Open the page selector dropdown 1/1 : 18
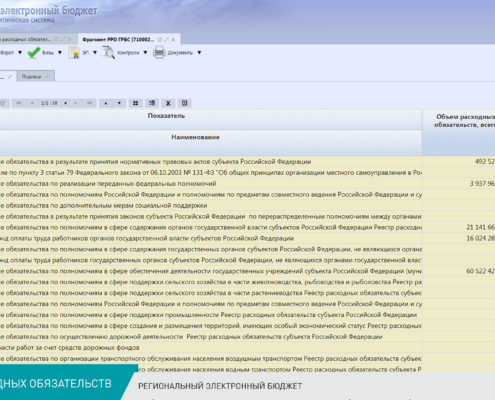Screen dimensions: 495x400 pos(65,103)
